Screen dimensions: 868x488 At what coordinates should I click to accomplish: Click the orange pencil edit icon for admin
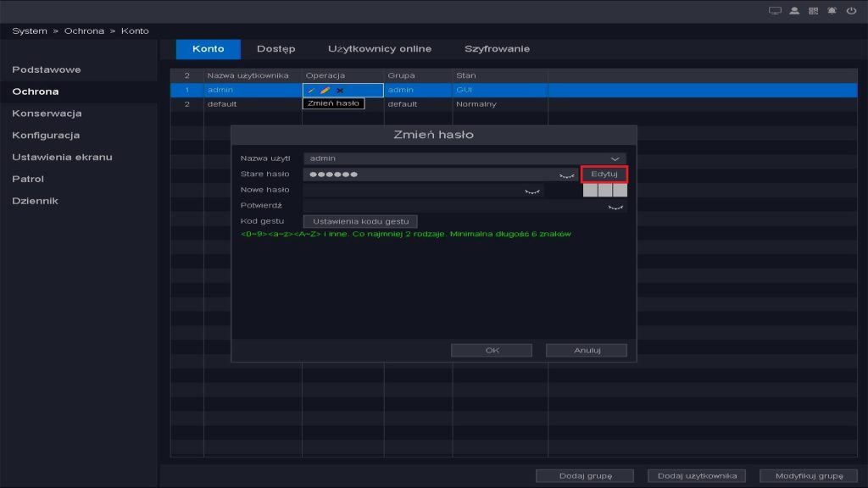pyautogui.click(x=325, y=90)
